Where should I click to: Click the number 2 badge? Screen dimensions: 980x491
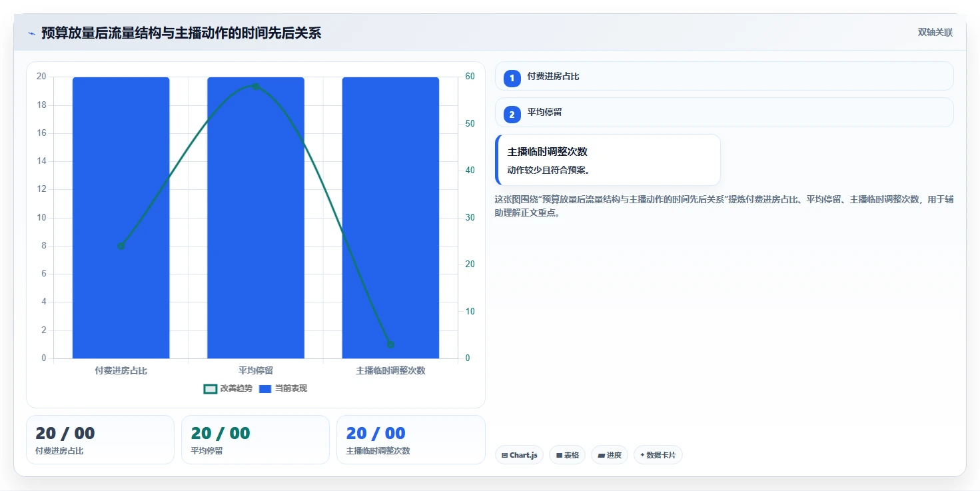pyautogui.click(x=512, y=115)
